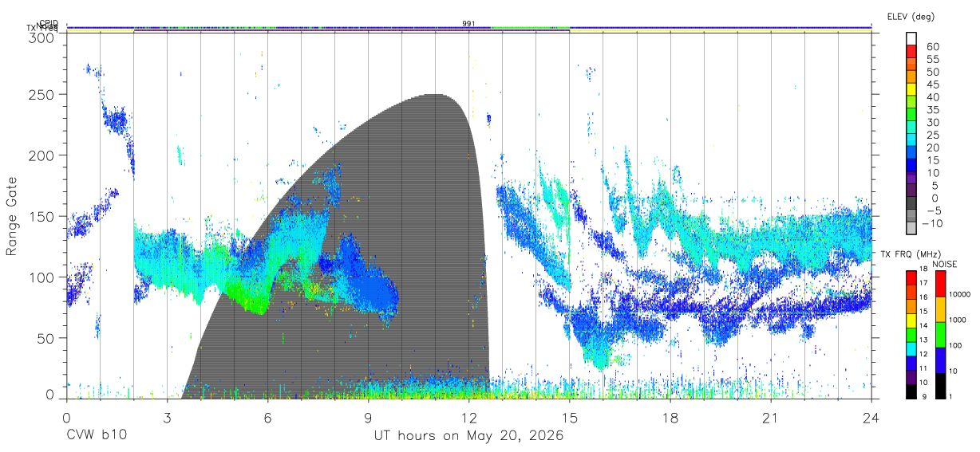Image resolution: width=980 pixels, height=452 pixels.
Task: Click the ELEV (deg) legend title
Action: tap(911, 16)
